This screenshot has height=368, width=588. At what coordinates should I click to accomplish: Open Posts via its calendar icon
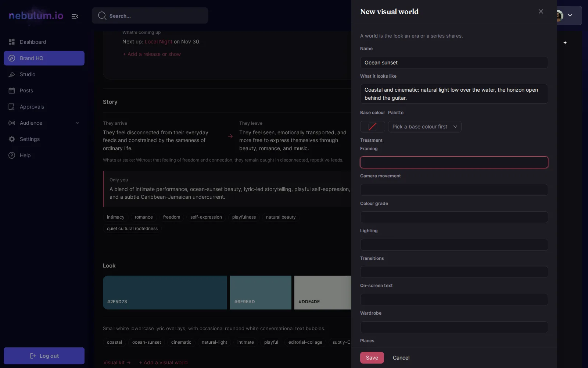point(12,91)
